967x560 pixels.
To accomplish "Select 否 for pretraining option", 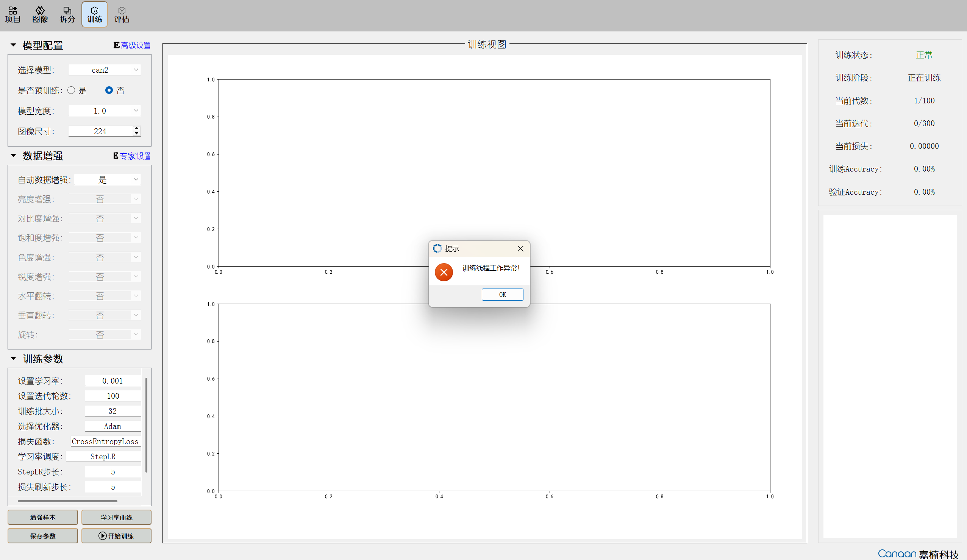I will (x=109, y=90).
